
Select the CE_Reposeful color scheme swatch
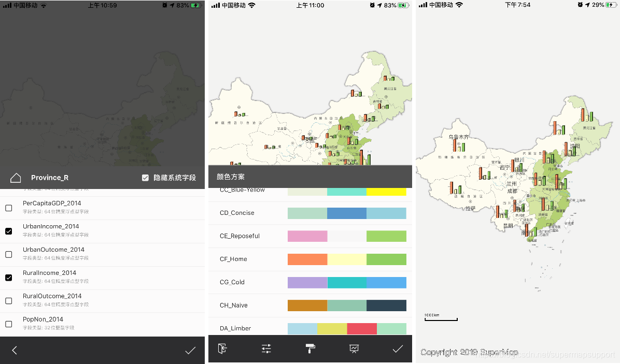pos(347,236)
